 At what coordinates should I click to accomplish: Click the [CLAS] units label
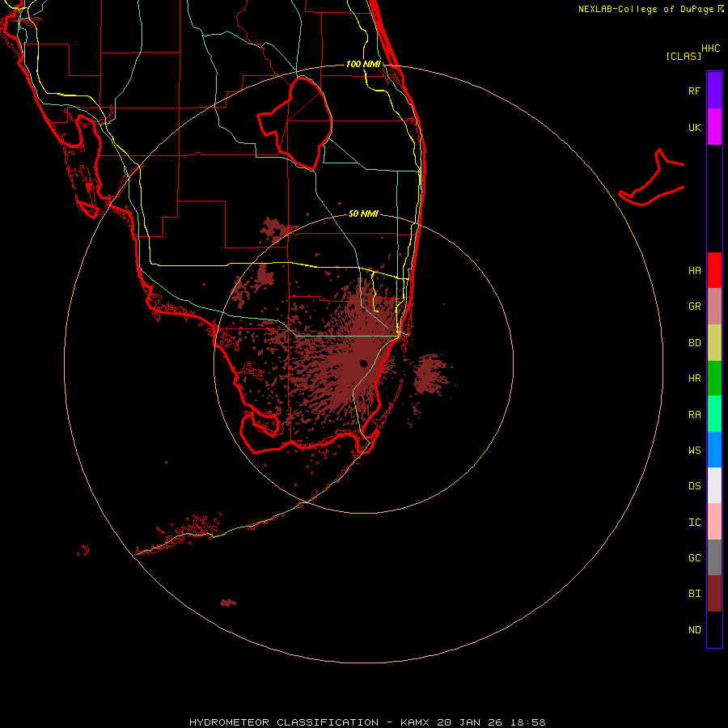(x=684, y=56)
